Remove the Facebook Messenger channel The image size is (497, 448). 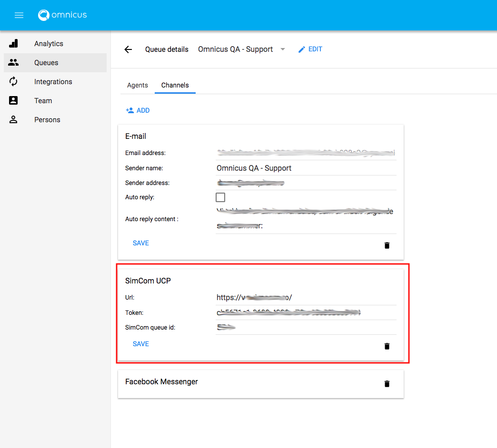pos(387,383)
